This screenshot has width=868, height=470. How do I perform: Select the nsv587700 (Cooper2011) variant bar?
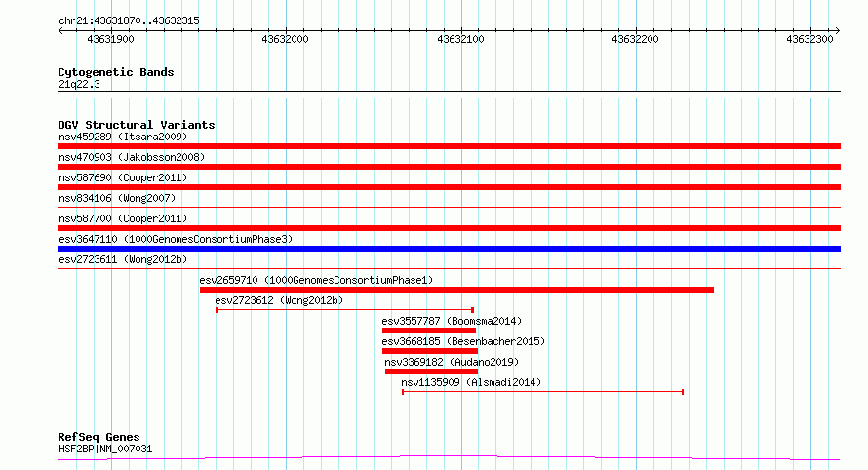pyautogui.click(x=449, y=228)
